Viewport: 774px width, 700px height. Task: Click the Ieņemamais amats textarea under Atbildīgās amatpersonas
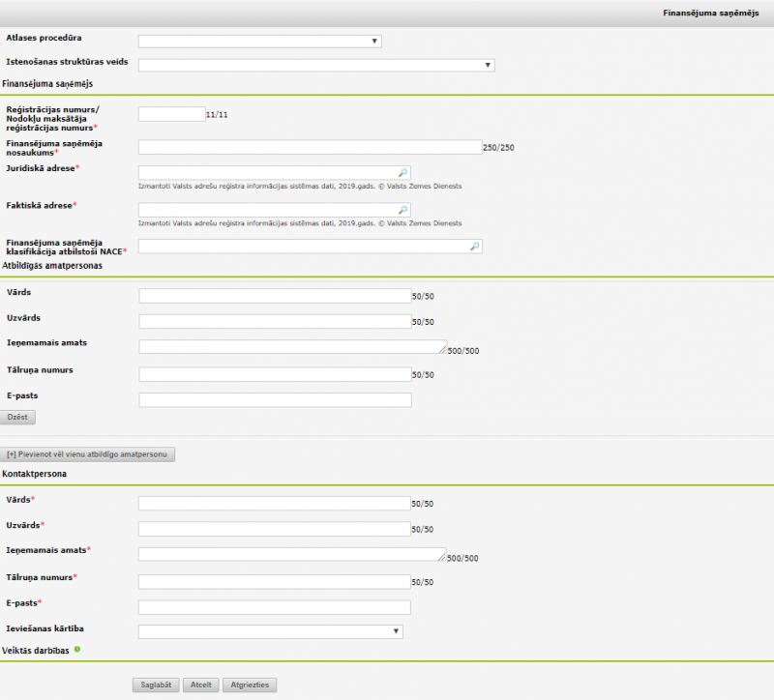290,347
